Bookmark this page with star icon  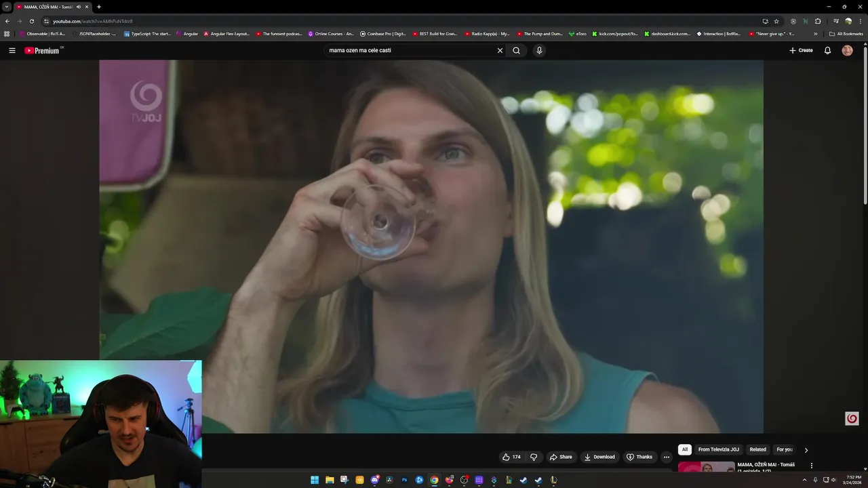[x=776, y=21]
